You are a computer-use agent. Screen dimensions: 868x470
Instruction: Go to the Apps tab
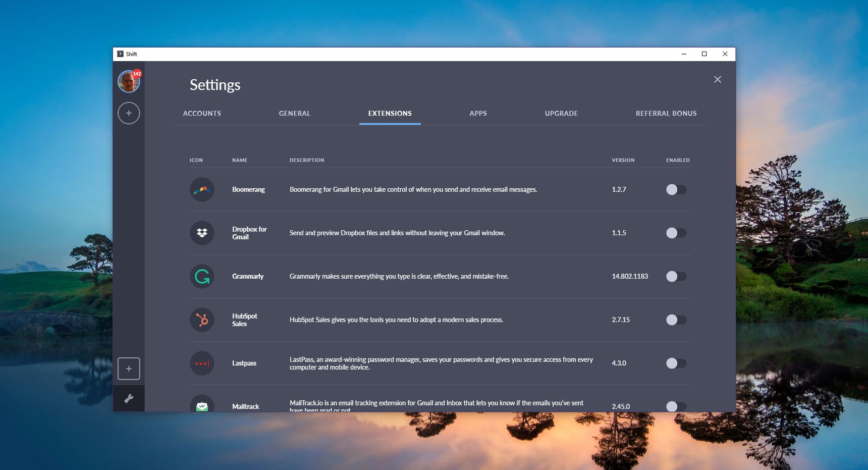pyautogui.click(x=478, y=114)
